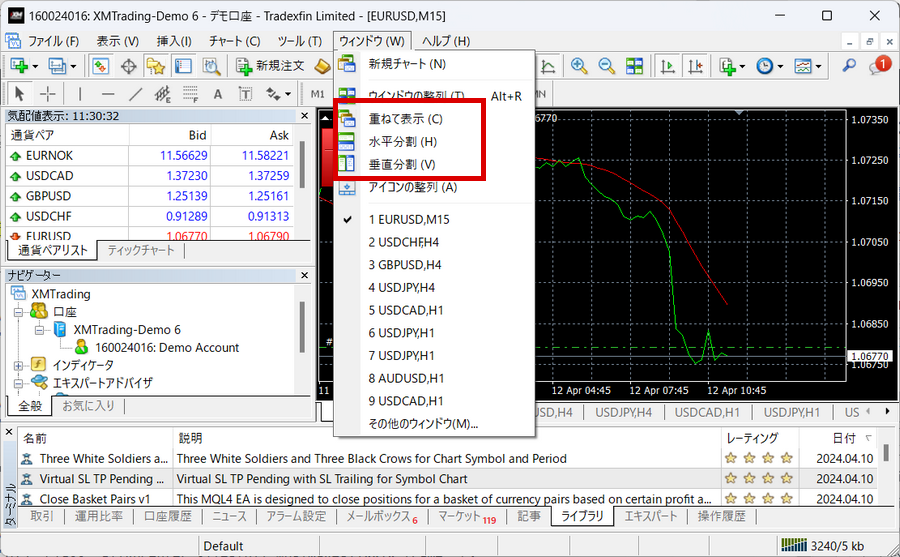Open the Strategy Tester magnifier icon
This screenshot has width=900, height=557.
pyautogui.click(x=211, y=66)
